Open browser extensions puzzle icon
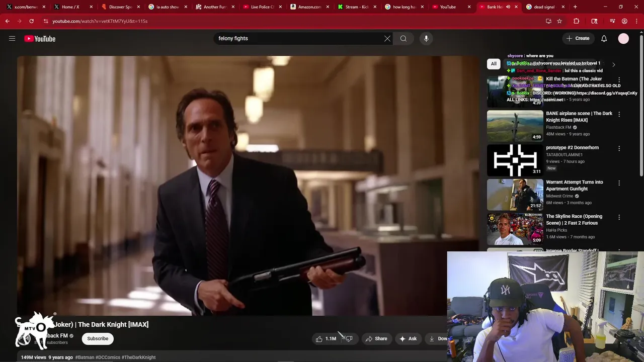The height and width of the screenshot is (362, 644). (x=577, y=21)
